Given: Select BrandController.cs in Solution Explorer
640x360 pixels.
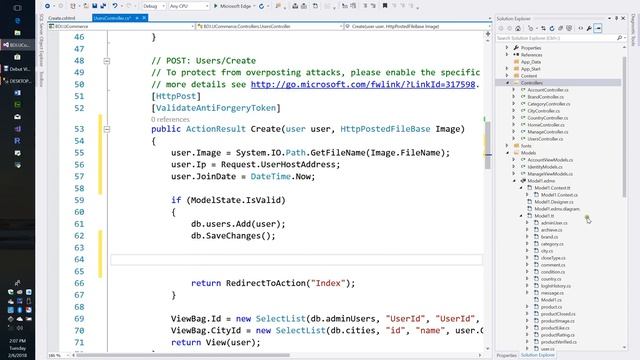Looking at the screenshot, I should [545, 97].
